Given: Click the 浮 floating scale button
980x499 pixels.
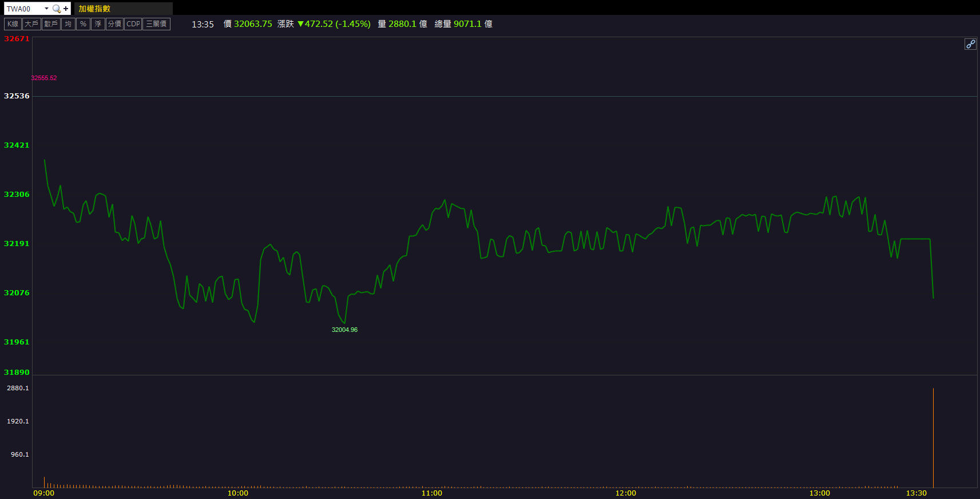Looking at the screenshot, I should point(98,24).
